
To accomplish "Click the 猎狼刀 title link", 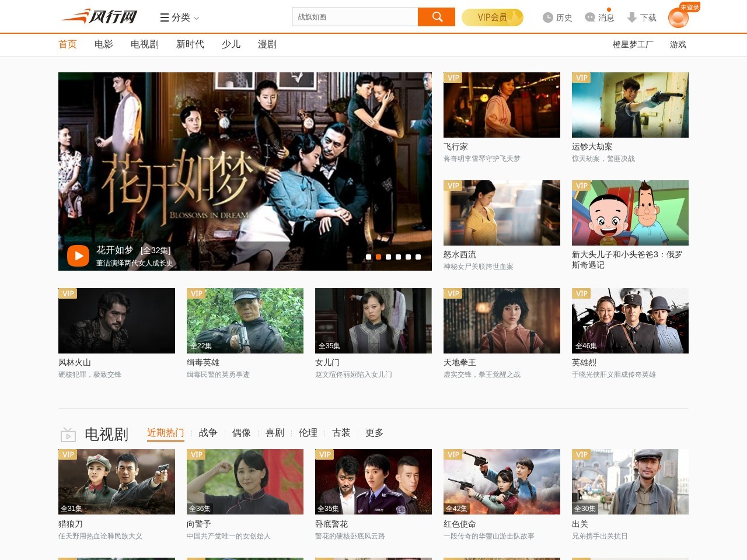I will pyautogui.click(x=71, y=524).
